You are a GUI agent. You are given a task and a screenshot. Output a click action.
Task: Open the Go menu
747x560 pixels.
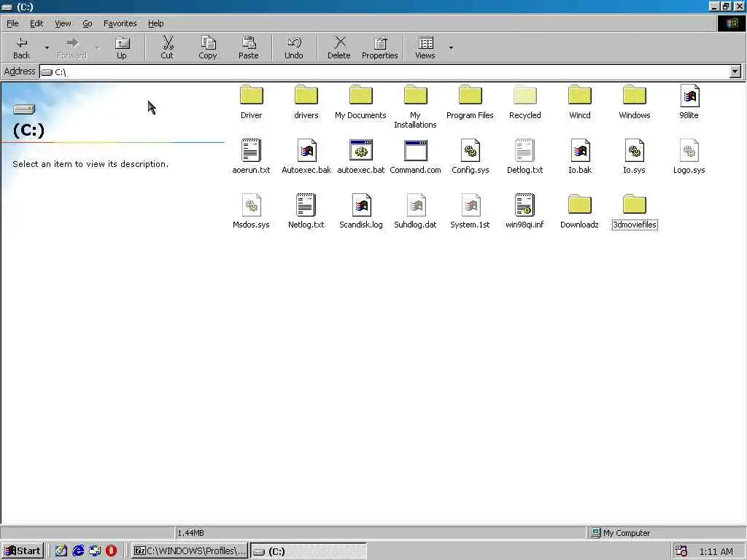click(x=88, y=23)
